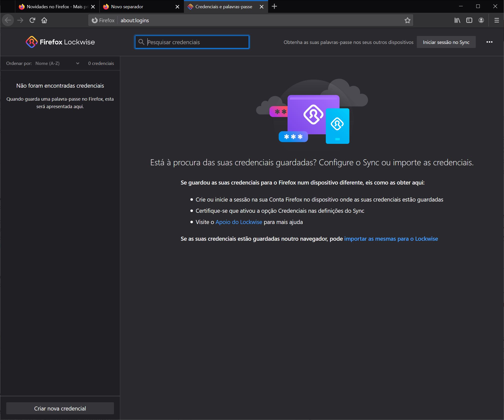Click the forward navigation arrow

coord(20,20)
